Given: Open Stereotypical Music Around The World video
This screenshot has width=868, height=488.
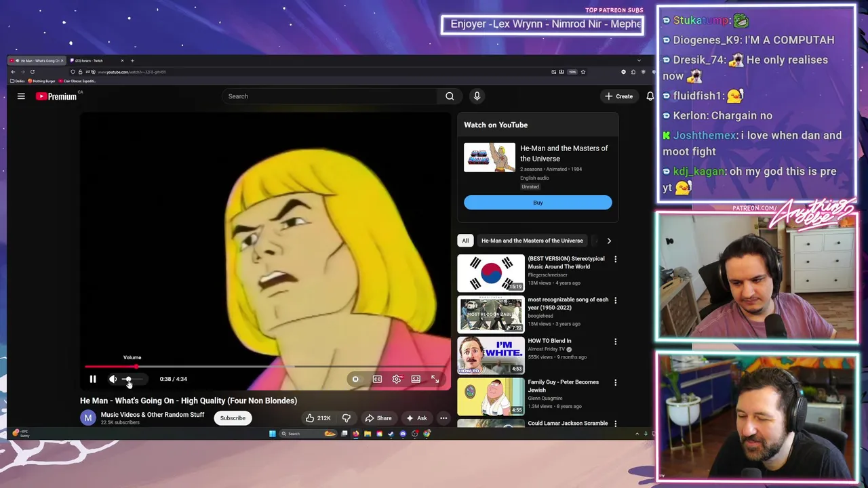Looking at the screenshot, I should pyautogui.click(x=491, y=273).
